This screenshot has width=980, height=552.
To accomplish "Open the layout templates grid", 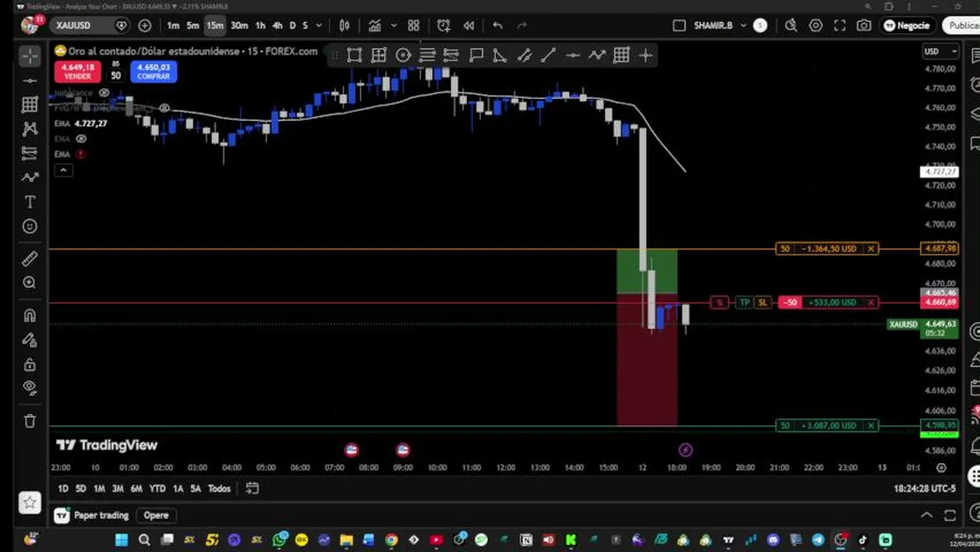I will click(x=413, y=25).
